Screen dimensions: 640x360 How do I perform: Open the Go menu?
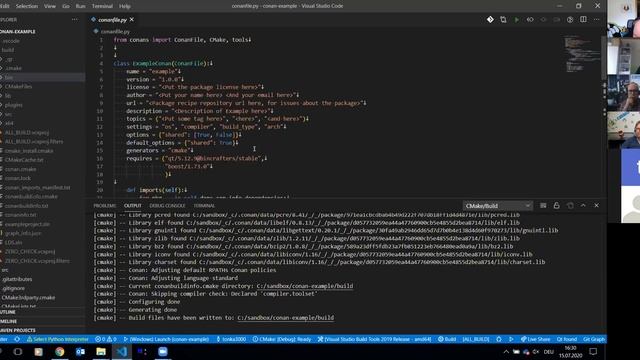point(66,6)
